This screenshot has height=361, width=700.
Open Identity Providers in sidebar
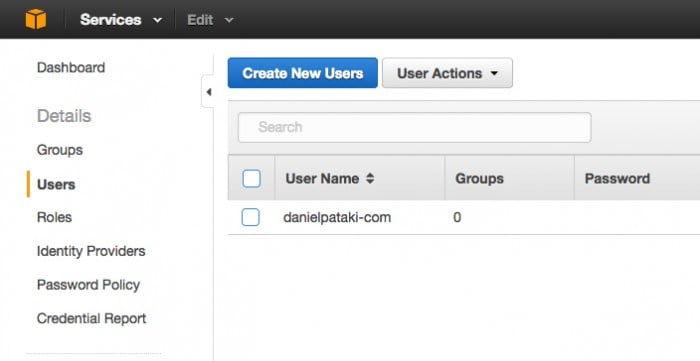91,251
